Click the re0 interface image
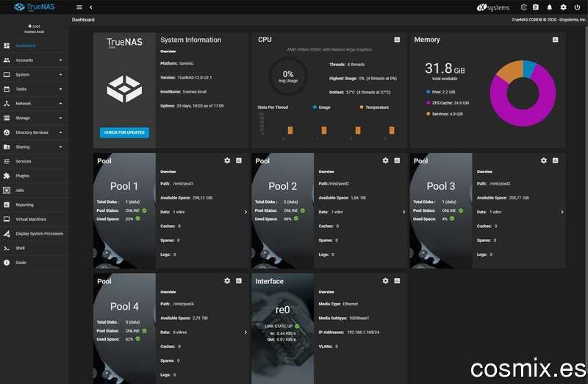 (283, 328)
